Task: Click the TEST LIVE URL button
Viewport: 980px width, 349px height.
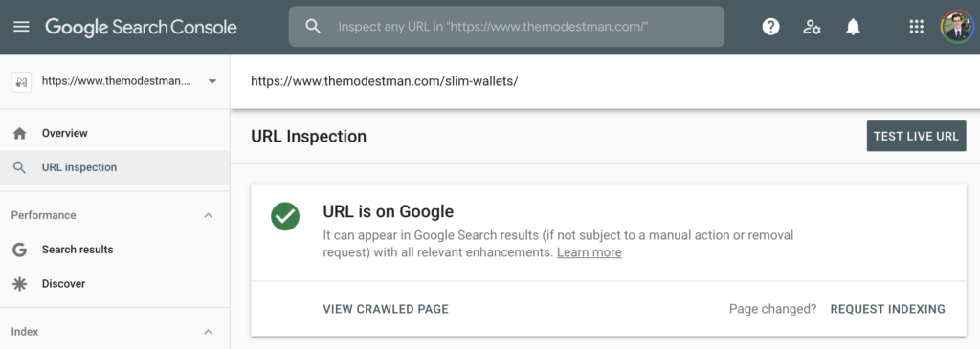Action: [x=916, y=136]
